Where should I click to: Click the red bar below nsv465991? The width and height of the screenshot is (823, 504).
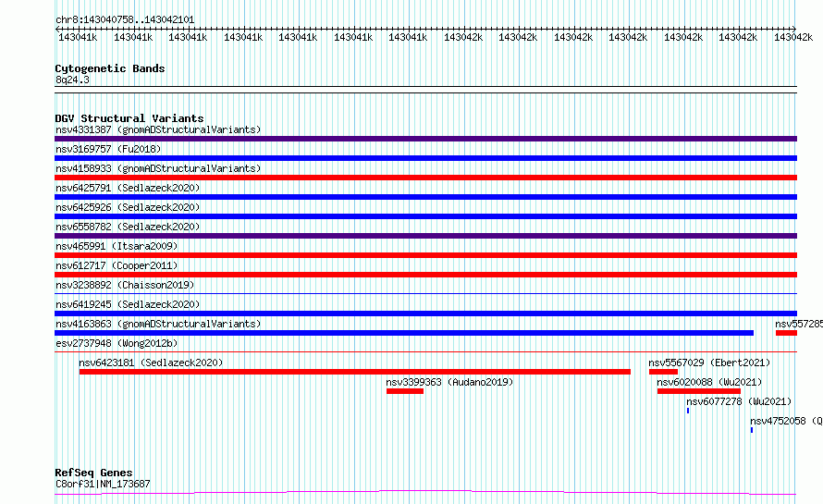pyautogui.click(x=425, y=255)
